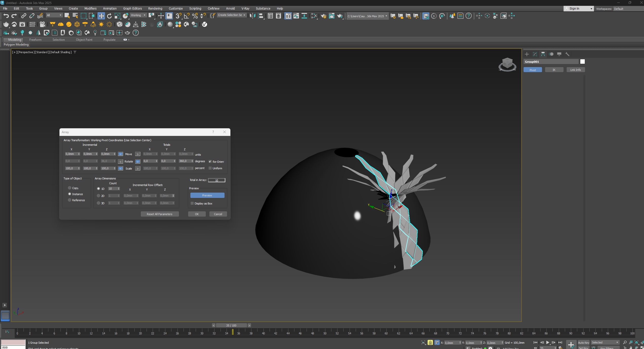Click the Group001 object color swatch

pyautogui.click(x=582, y=61)
